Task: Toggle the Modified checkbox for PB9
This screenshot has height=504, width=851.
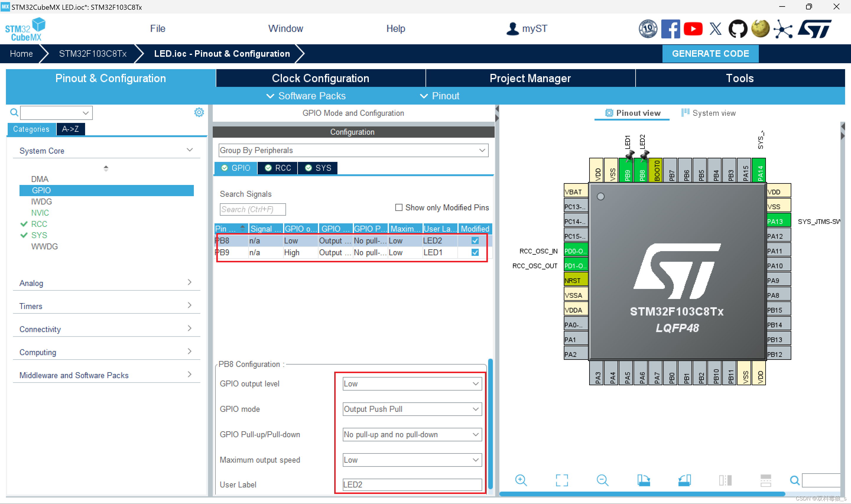Action: tap(475, 252)
